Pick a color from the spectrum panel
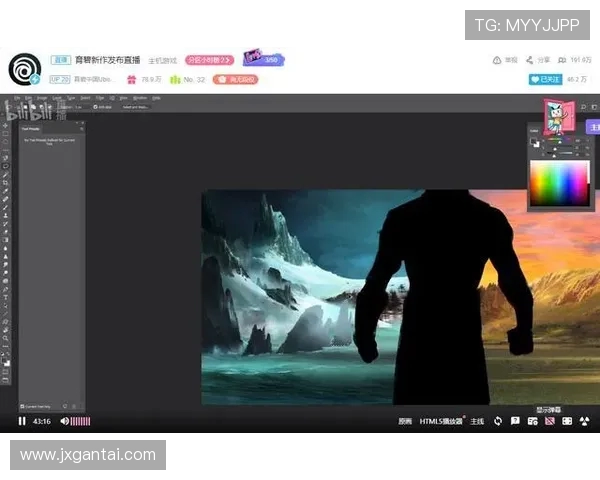Screen dimensions: 600x480 pyautogui.click(x=559, y=183)
